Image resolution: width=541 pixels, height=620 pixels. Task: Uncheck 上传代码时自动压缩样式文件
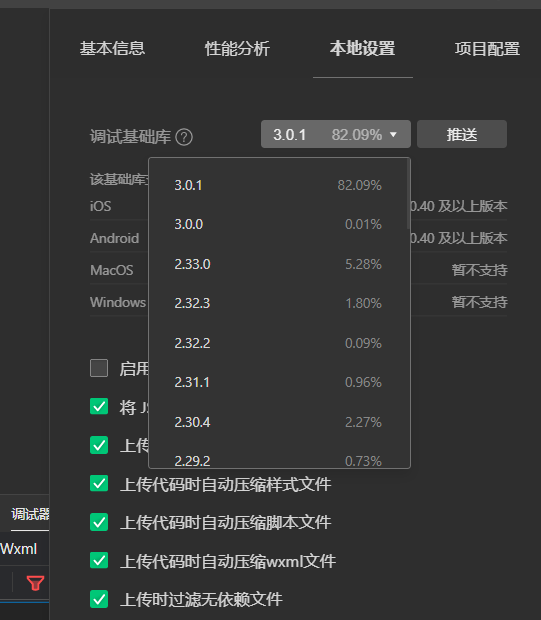pos(99,484)
